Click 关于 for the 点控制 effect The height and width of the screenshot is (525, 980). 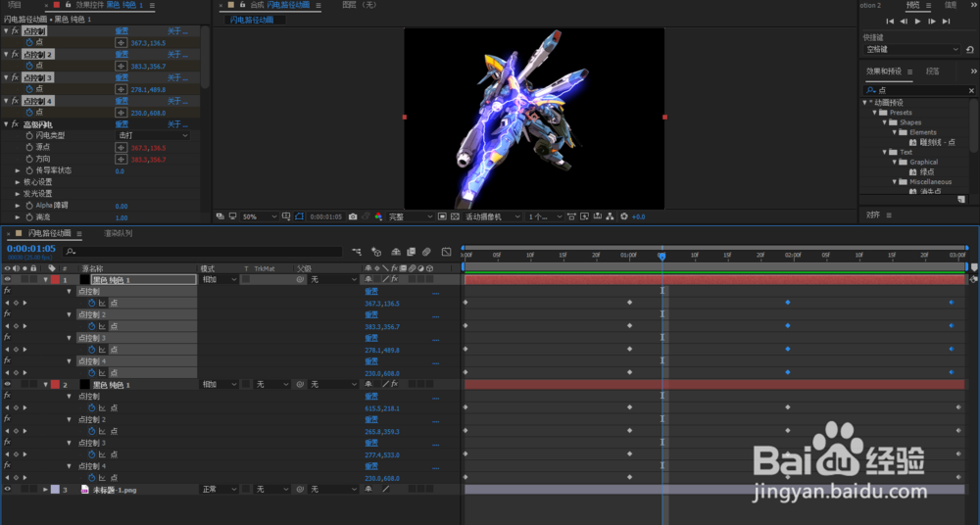point(177,31)
